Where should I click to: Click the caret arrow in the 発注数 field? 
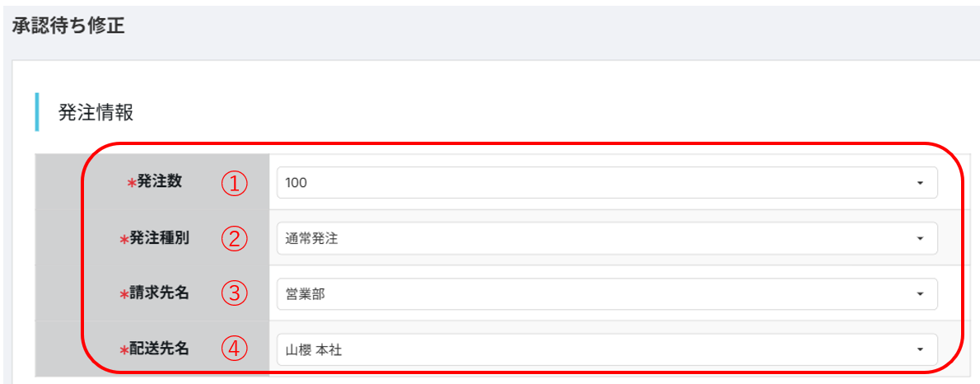tap(920, 183)
